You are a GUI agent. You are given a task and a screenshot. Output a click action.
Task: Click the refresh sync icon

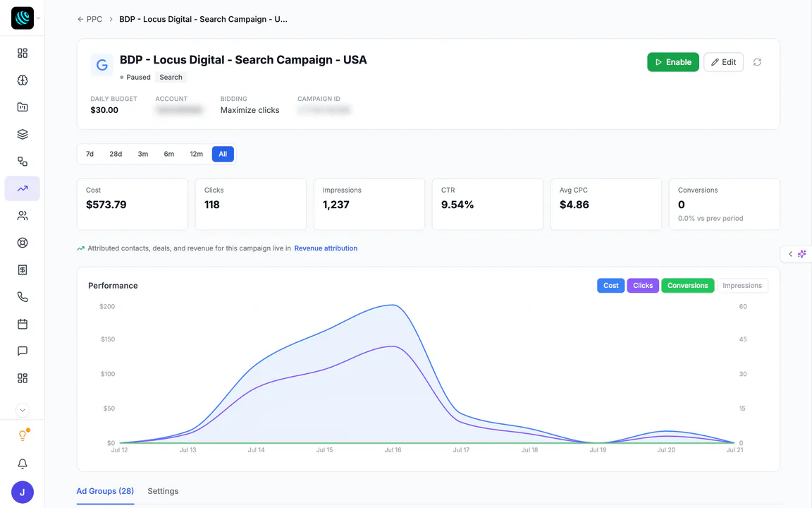(x=757, y=62)
